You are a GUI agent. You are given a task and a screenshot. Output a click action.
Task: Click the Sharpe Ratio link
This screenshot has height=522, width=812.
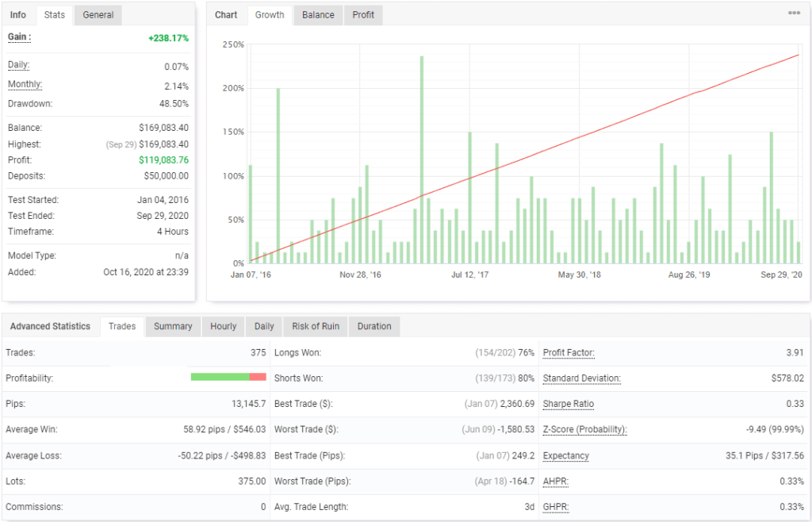point(568,404)
